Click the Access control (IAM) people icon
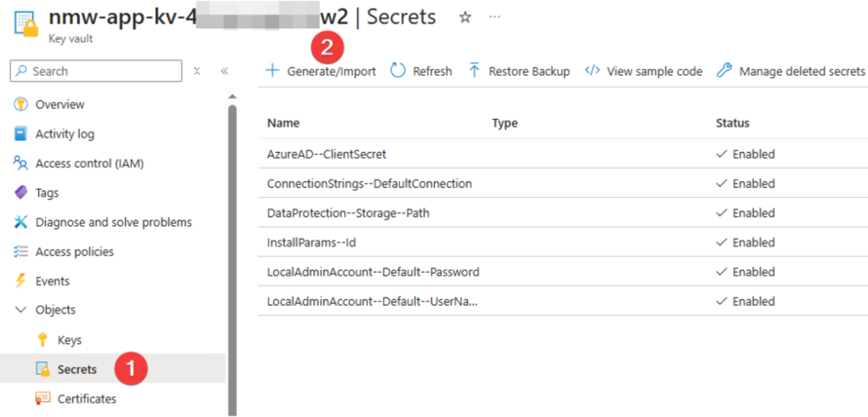This screenshot has width=868, height=417. (20, 163)
